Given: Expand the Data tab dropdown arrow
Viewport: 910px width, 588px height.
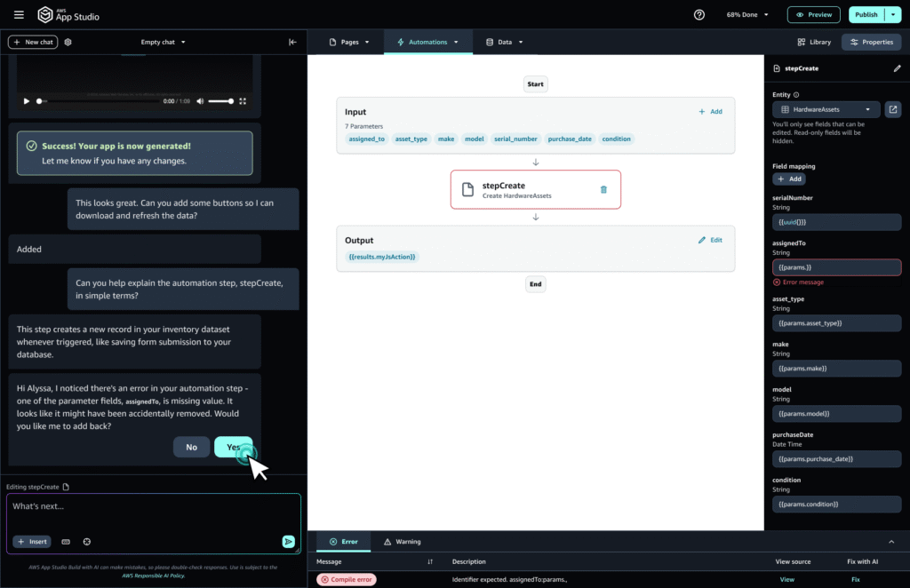Looking at the screenshot, I should coord(521,42).
